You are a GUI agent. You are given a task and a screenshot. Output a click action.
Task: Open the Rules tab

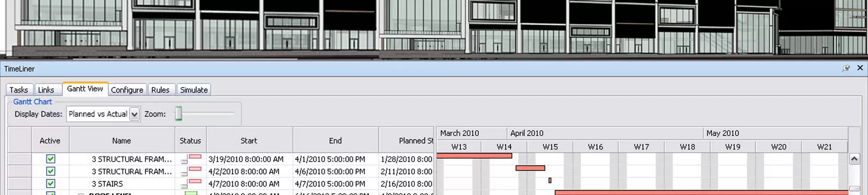(161, 90)
